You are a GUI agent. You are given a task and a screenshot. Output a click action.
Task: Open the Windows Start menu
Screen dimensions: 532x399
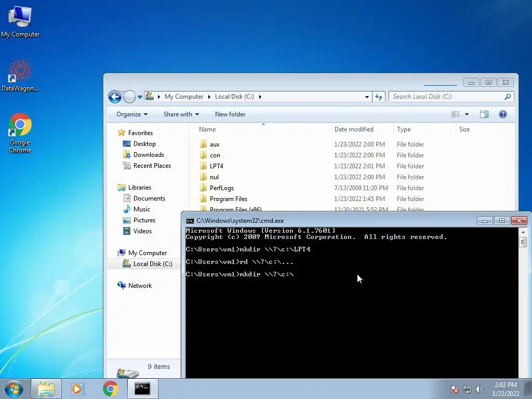tap(14, 389)
